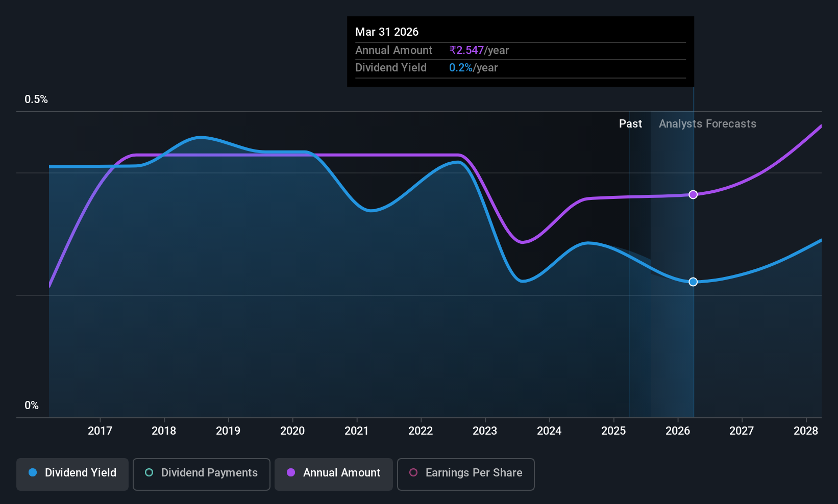Click the 2023 x-axis year label

click(x=485, y=431)
